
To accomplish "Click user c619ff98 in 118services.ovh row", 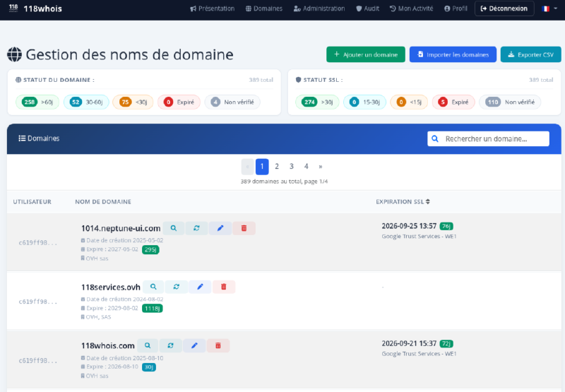I will click(x=38, y=302).
